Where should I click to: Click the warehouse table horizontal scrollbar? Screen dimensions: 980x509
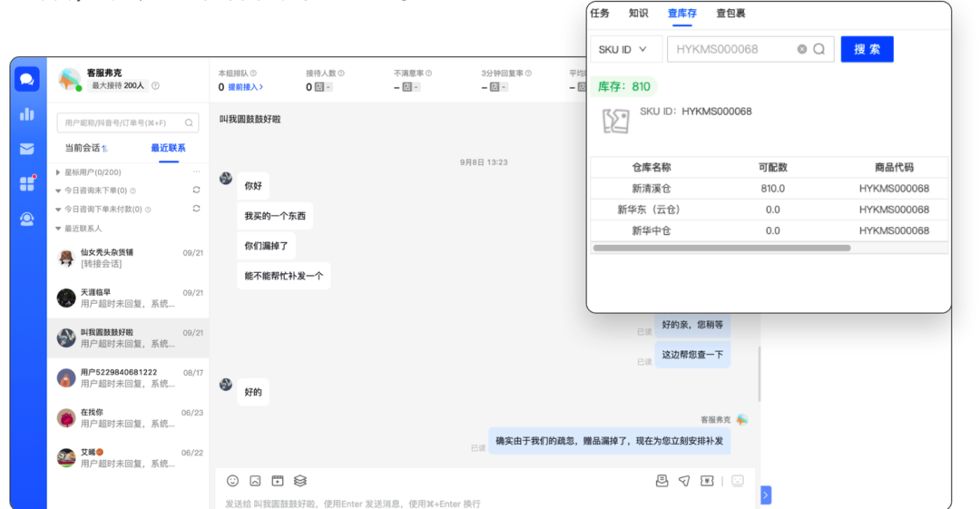(721, 248)
